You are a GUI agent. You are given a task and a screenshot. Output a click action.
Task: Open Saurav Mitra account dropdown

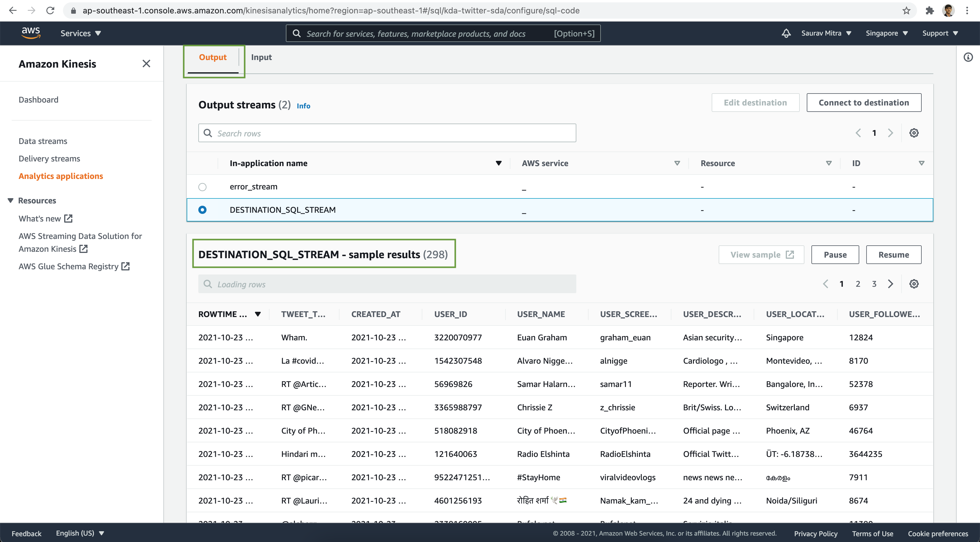tap(826, 33)
